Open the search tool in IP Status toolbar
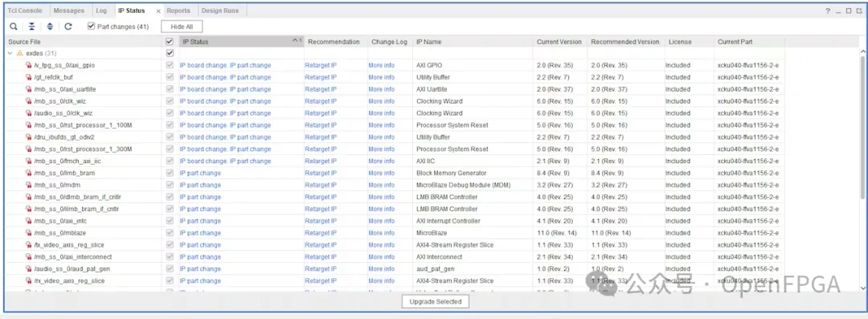The width and height of the screenshot is (868, 319). (x=14, y=26)
